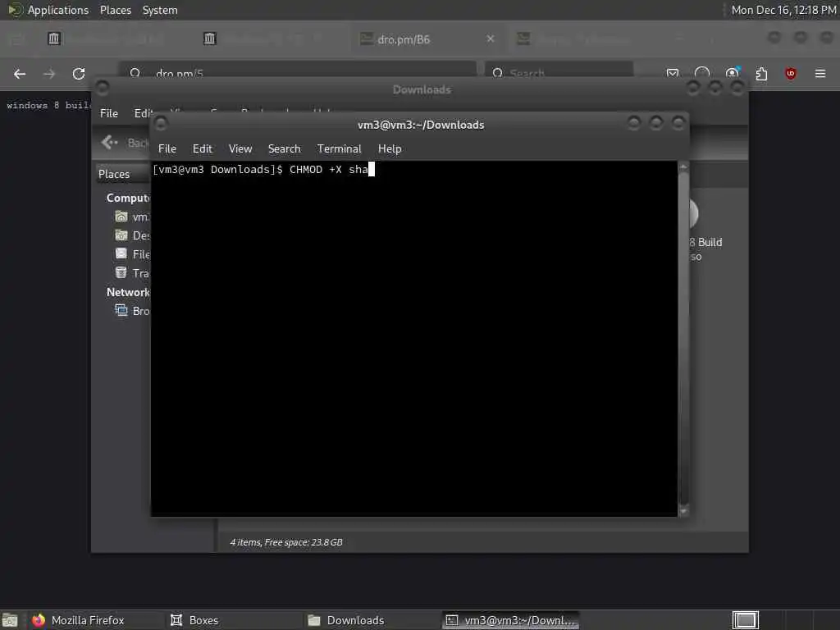Image resolution: width=840 pixels, height=630 pixels.
Task: Click terminal scrollbar up arrow
Action: coord(683,167)
